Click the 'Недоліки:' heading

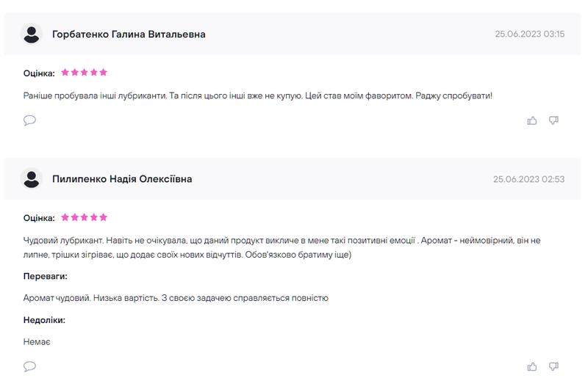(44, 320)
